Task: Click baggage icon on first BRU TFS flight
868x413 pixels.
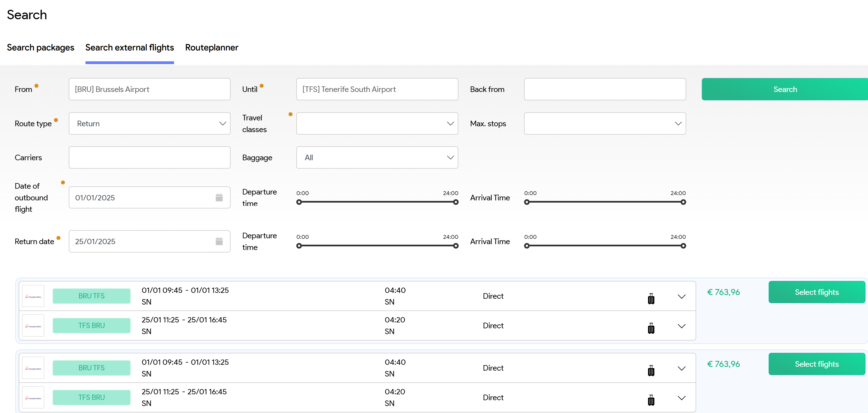Action: 651,298
